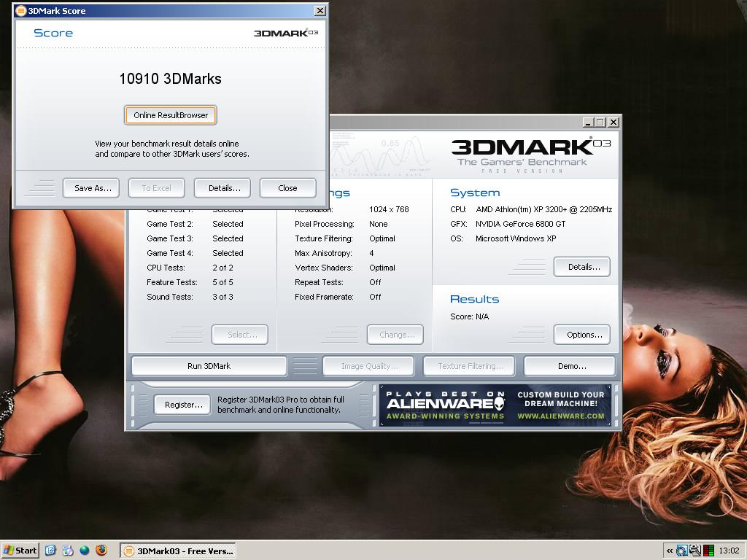Click the 3DMARK03 Gamers' Benchmark logo header

pos(530,155)
